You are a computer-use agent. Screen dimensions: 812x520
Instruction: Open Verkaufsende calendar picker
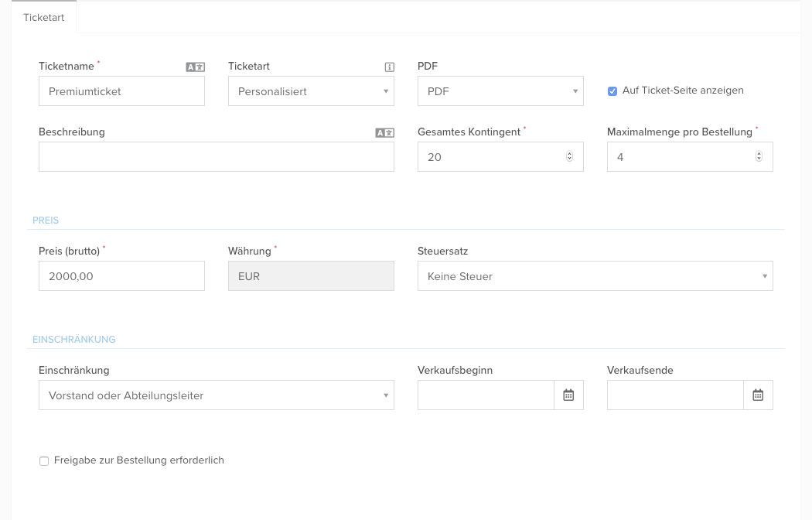[x=758, y=395]
